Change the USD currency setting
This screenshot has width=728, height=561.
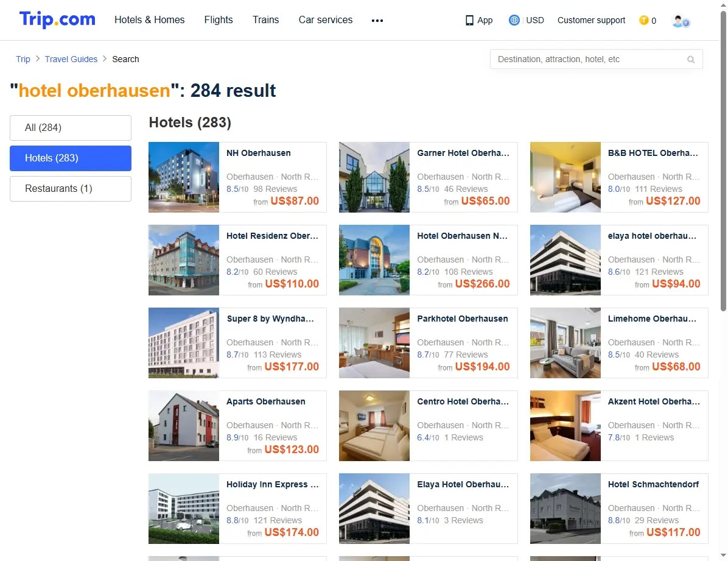tap(535, 20)
